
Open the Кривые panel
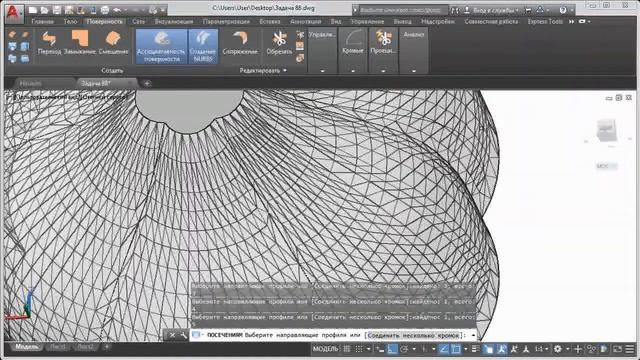(x=353, y=51)
